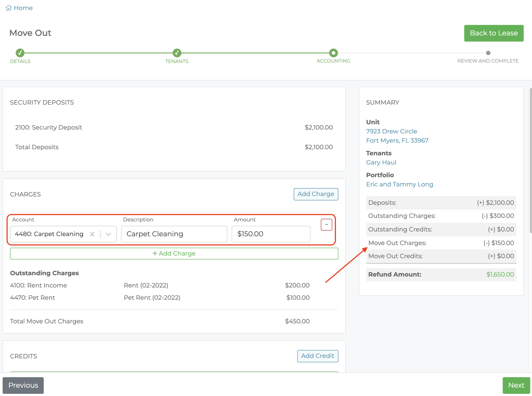Select the Accounting step circle
The width and height of the screenshot is (532, 396).
tap(333, 53)
